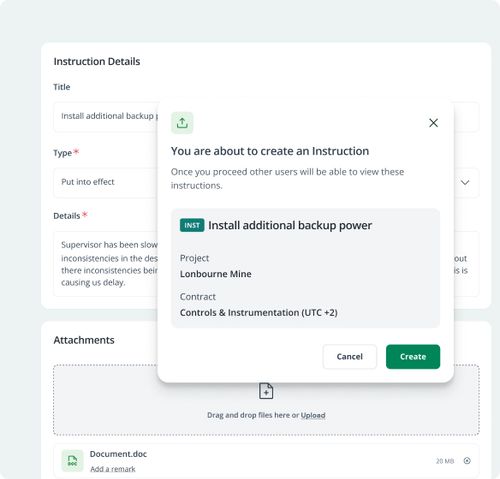Viewport: 500px width, 479px height.
Task: Confirm with the Create button
Action: 413,357
